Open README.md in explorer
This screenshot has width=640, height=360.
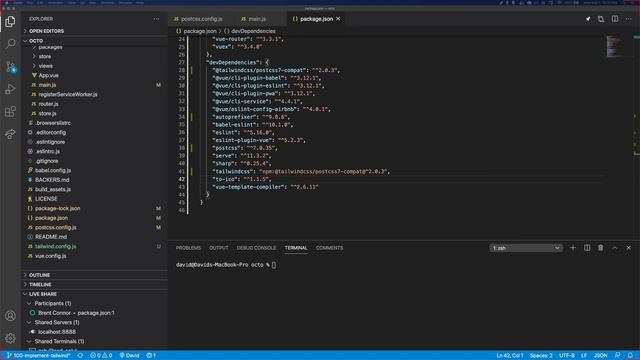coord(51,237)
